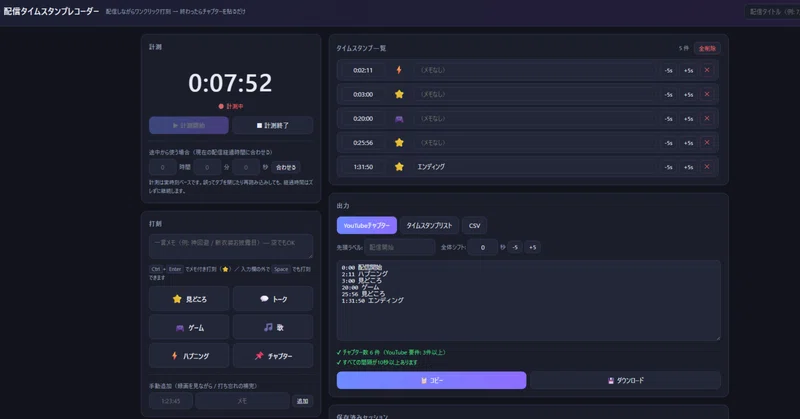Focus the 秒 seconds offset input field

(246, 167)
